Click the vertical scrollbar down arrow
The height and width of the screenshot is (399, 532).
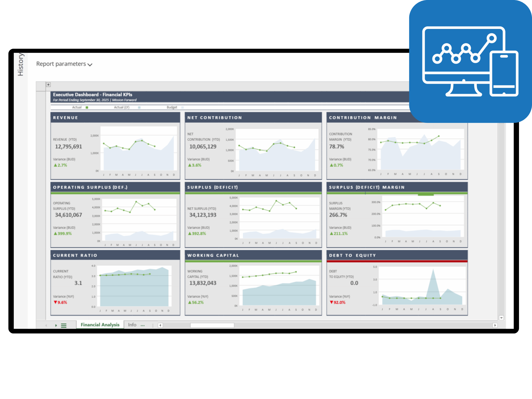coord(501,318)
